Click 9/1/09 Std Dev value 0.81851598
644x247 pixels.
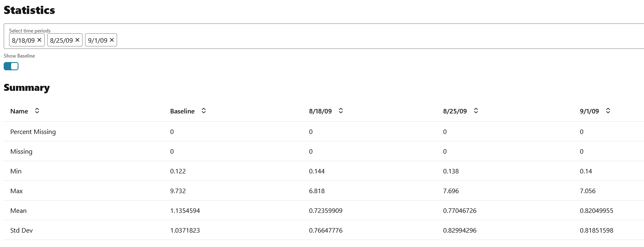coord(596,231)
